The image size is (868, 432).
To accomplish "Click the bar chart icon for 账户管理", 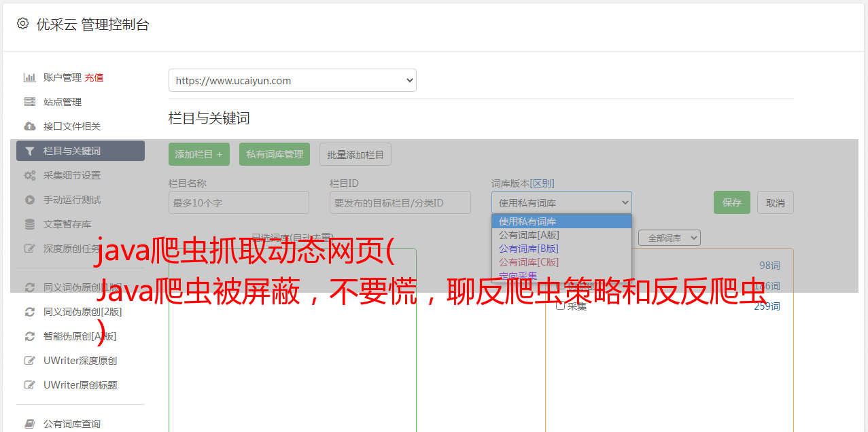I will [29, 77].
